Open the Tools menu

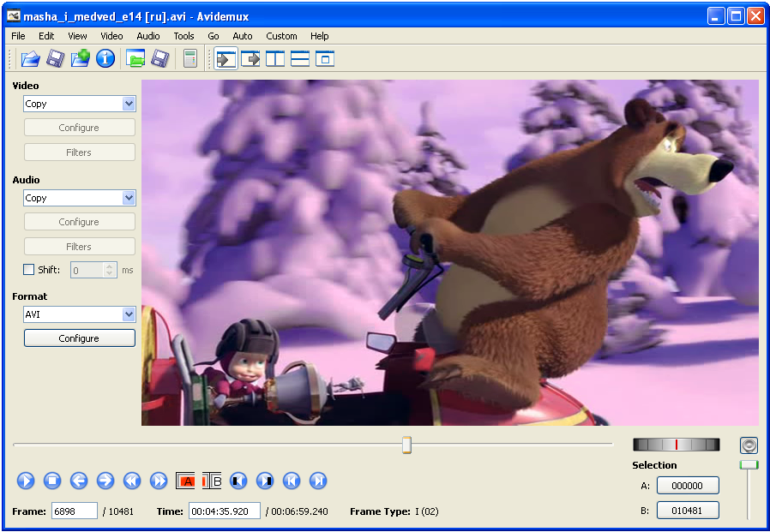click(184, 36)
